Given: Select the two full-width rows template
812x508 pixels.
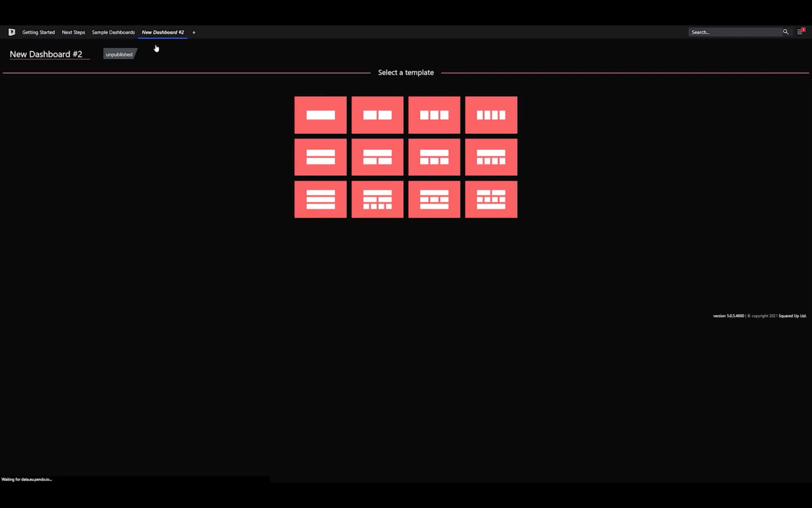Looking at the screenshot, I should (320, 157).
